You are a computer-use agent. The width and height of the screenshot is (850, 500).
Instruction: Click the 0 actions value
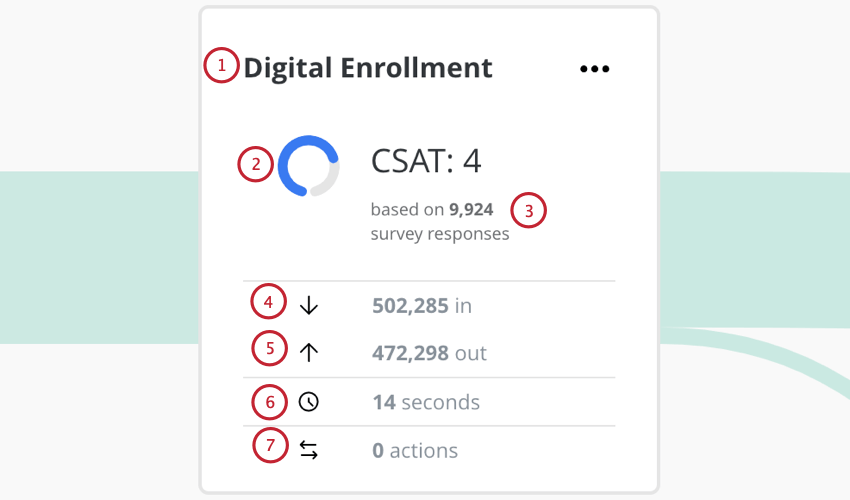point(415,451)
